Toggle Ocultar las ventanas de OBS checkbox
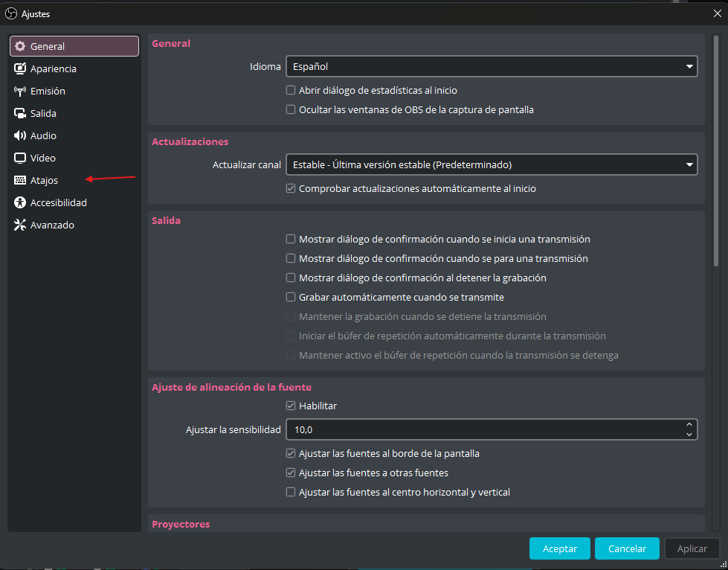 [291, 109]
